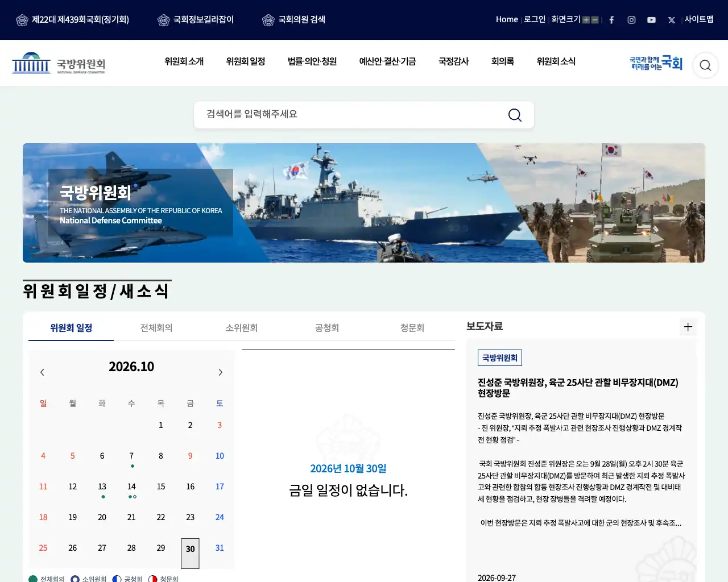
Task: Go to the next month in the calendar
Action: pos(221,372)
